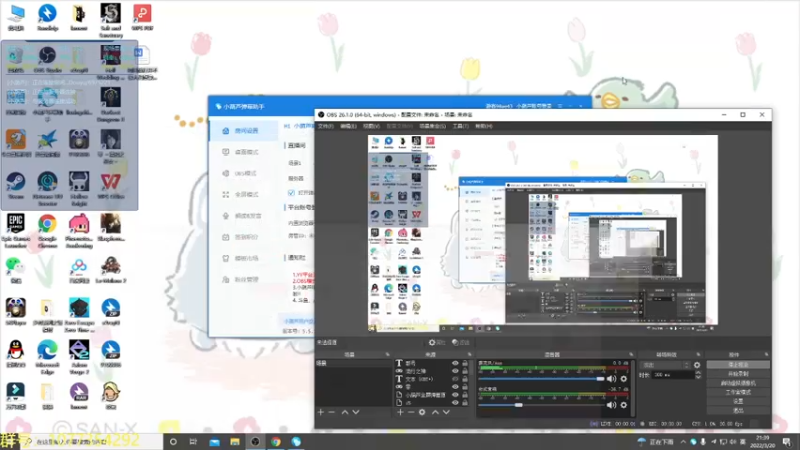The image size is (800, 450).
Task: Open the scene transition type dropdown
Action: tap(666, 365)
